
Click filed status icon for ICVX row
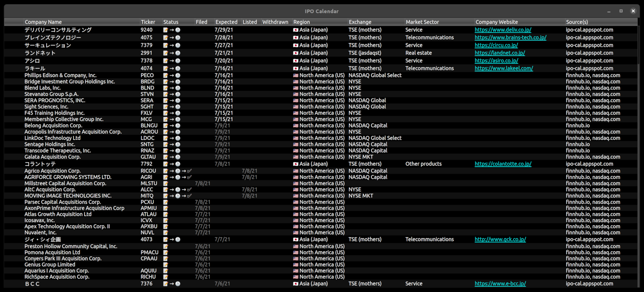pyautogui.click(x=166, y=220)
